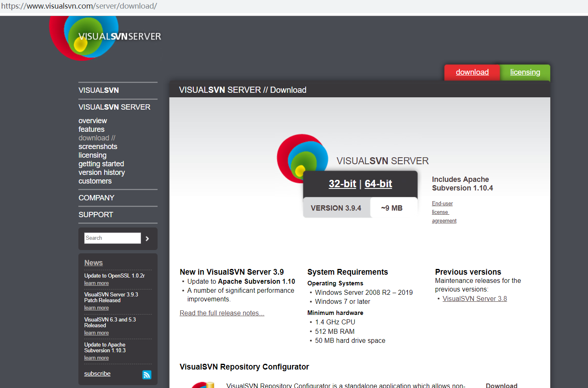Image resolution: width=588 pixels, height=388 pixels.
Task: Click the page title 'VISUALSVN SERVER // Download'
Action: [x=243, y=90]
